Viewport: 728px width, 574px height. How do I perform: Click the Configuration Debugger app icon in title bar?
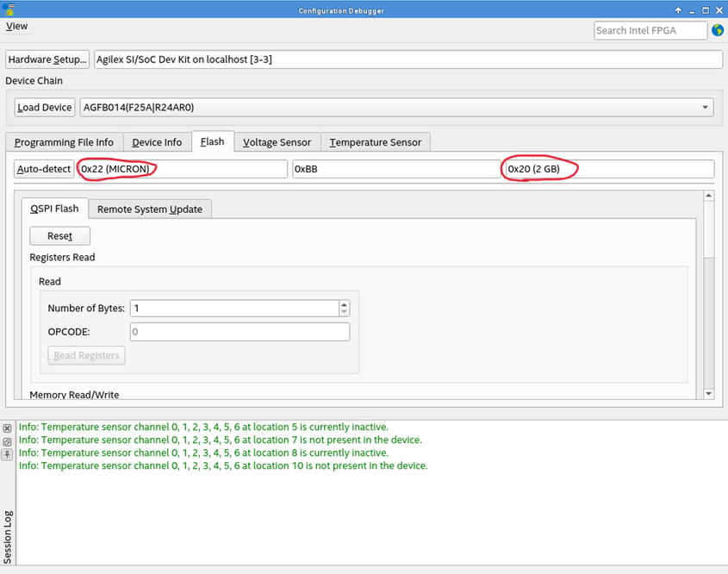coord(9,9)
